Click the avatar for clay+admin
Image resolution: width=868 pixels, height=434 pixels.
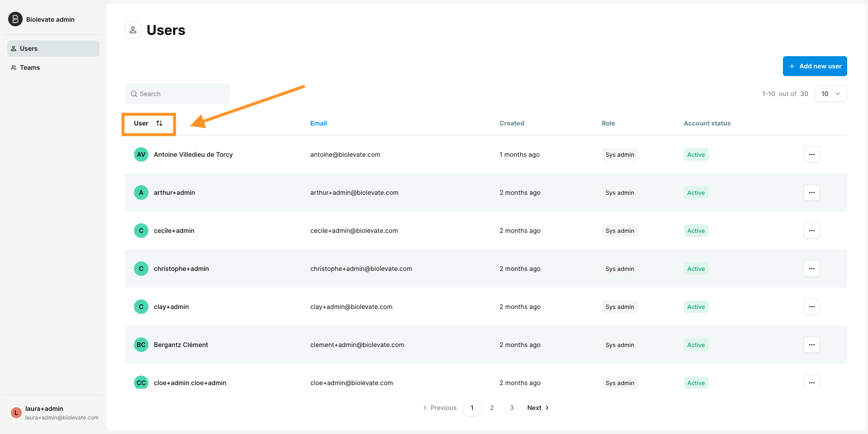point(141,307)
